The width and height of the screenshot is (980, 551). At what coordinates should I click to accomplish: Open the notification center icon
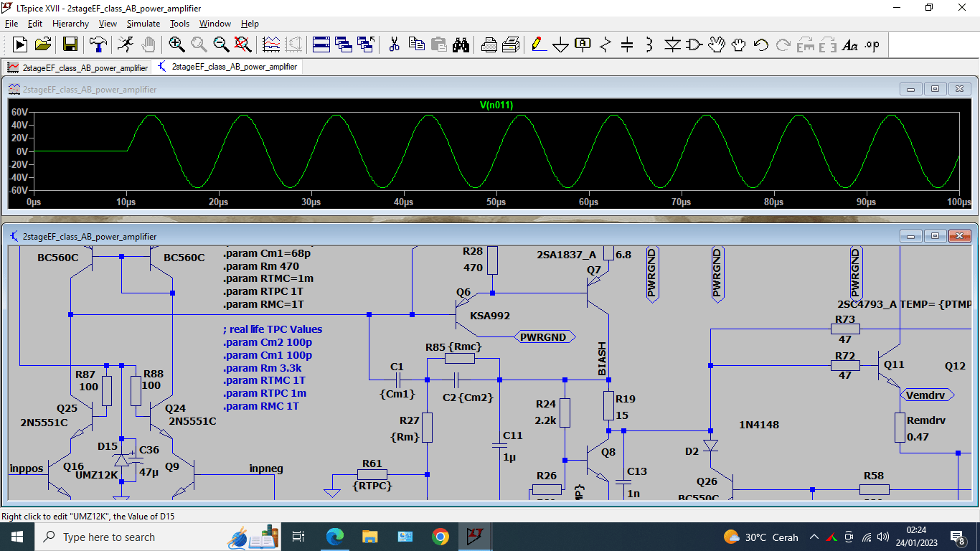pyautogui.click(x=957, y=537)
